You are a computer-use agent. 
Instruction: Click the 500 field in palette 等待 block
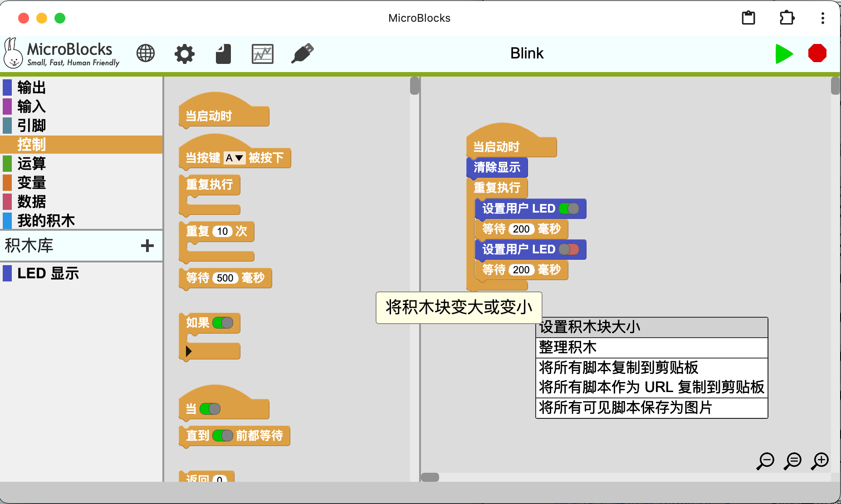225,278
